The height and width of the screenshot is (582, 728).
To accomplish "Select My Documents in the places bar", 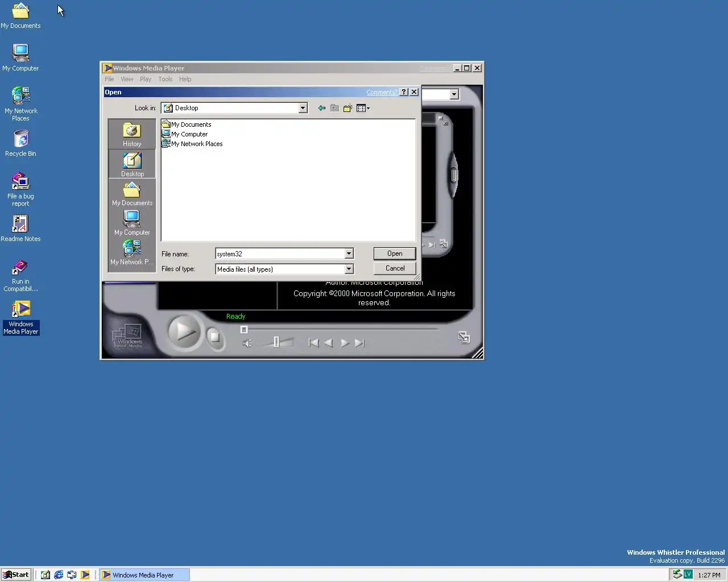I will tap(132, 194).
